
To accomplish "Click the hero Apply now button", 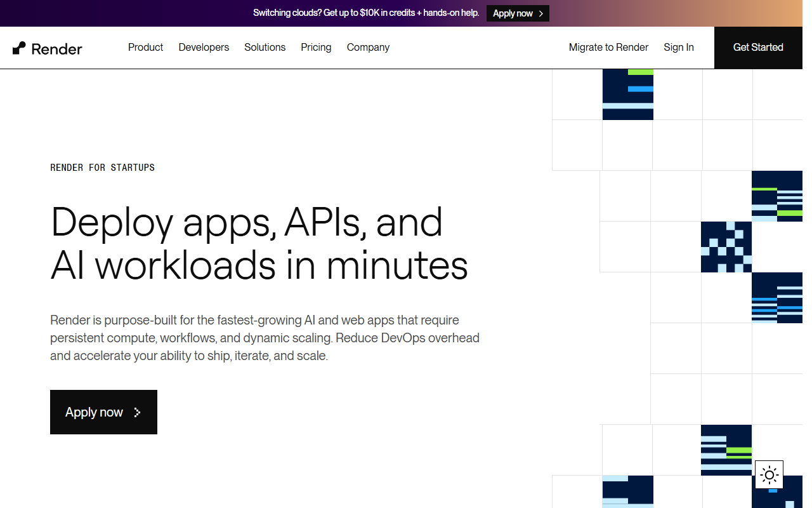I will (103, 412).
